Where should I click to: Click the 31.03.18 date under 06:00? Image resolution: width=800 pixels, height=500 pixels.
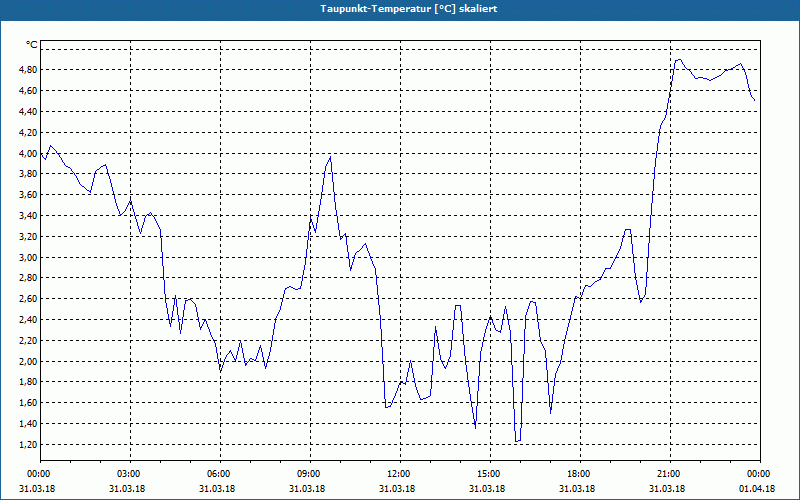217,489
